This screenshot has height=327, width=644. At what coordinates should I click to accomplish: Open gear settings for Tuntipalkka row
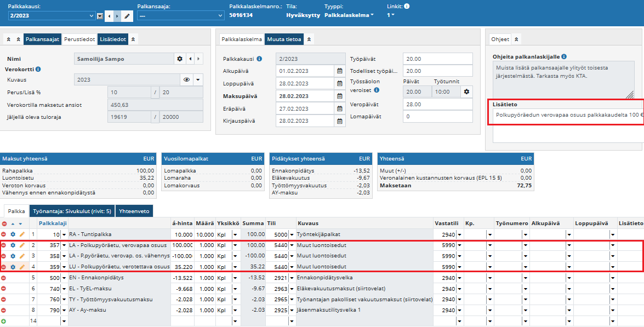pos(13,234)
